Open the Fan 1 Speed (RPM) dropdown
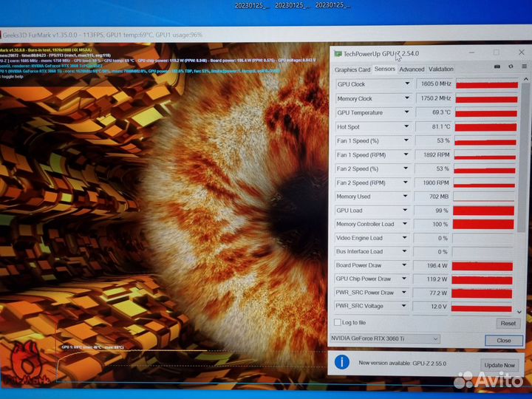This screenshot has height=399, width=532. pyautogui.click(x=406, y=154)
